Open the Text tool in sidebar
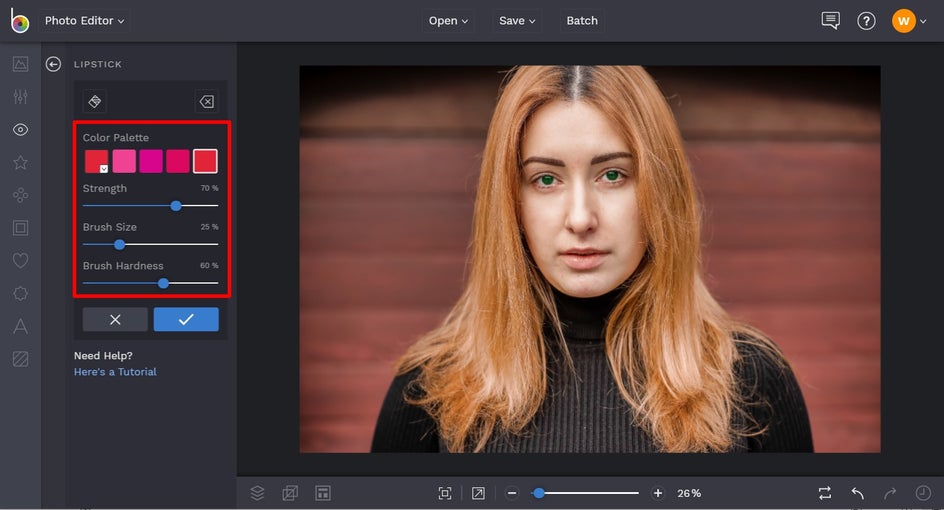The height and width of the screenshot is (510, 944). pyautogui.click(x=20, y=326)
